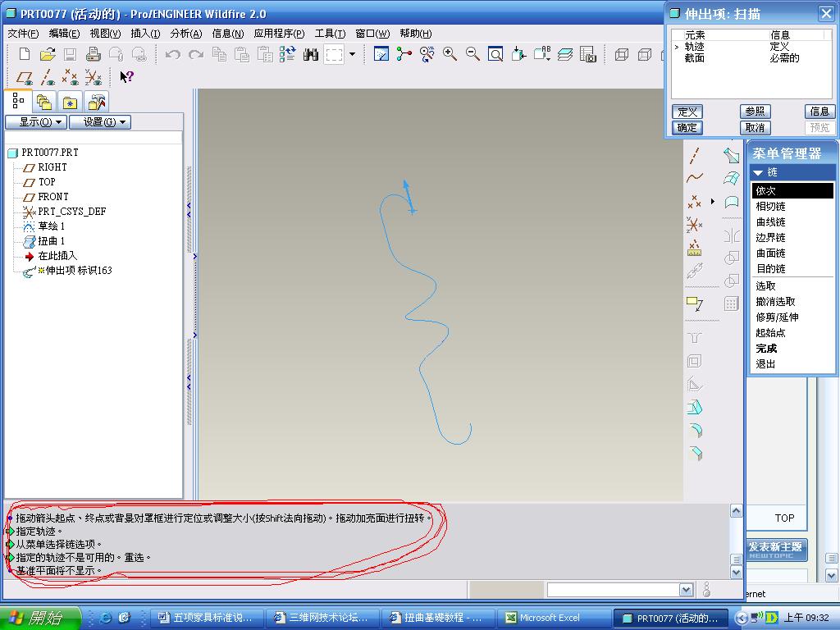The height and width of the screenshot is (630, 840).
Task: Open the 工具(T) menu
Action: [x=330, y=33]
